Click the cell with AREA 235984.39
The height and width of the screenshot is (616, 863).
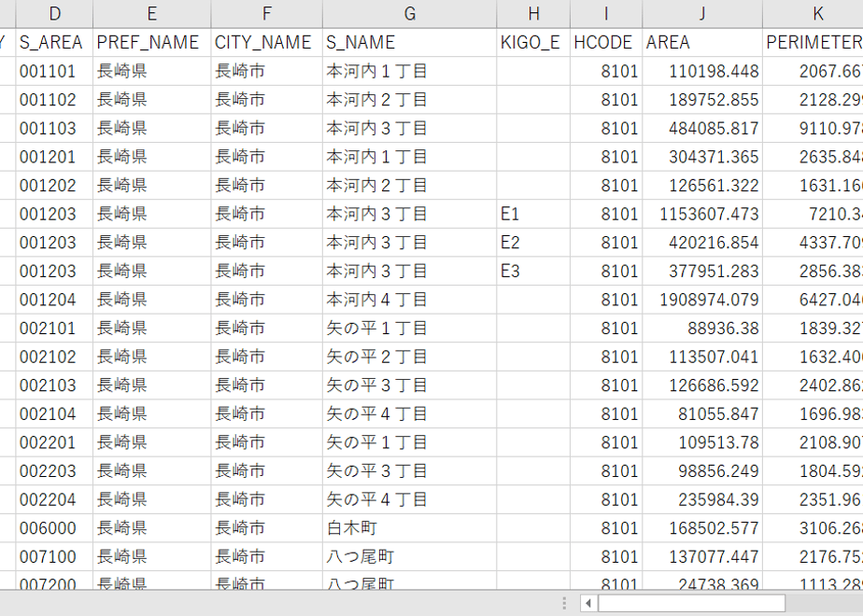coord(702,500)
